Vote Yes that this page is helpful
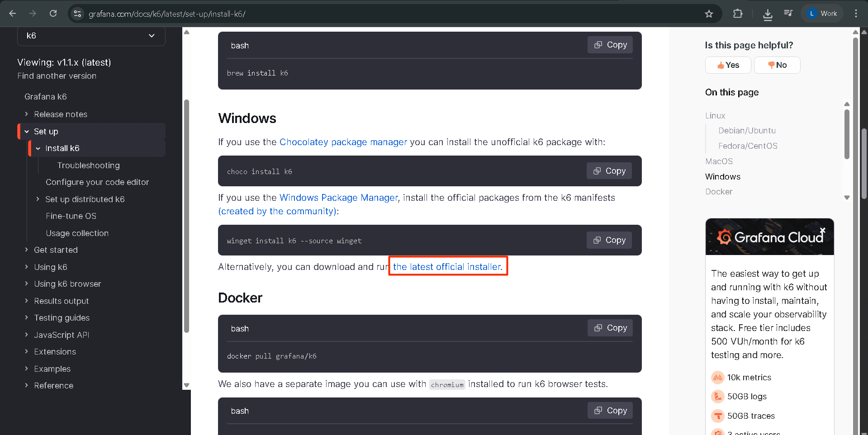This screenshot has width=868, height=435. (x=727, y=65)
